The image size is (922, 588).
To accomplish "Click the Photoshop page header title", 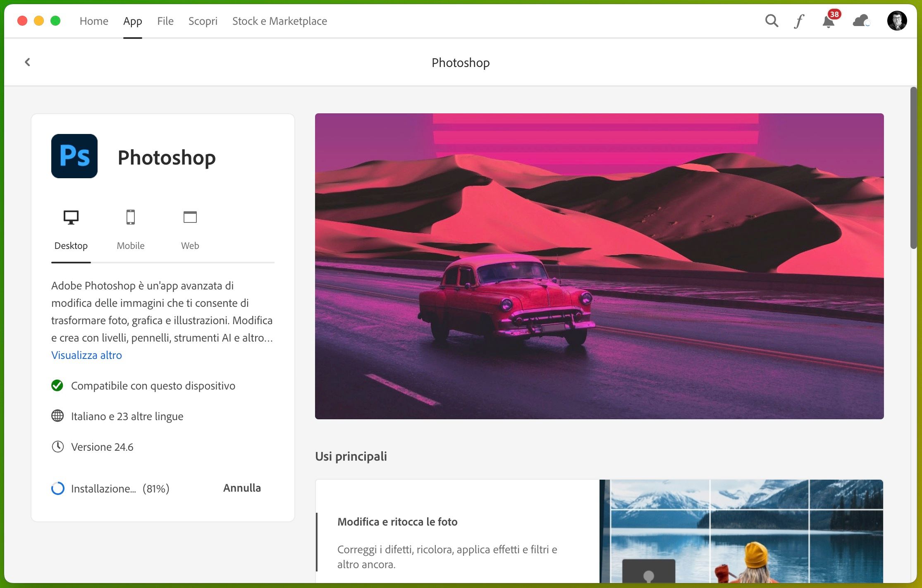I will point(461,62).
